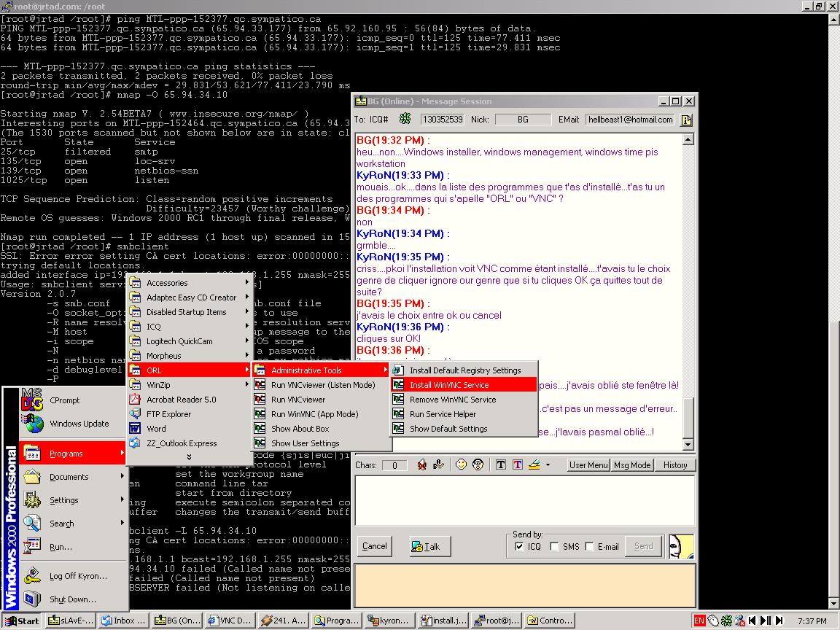Click the black T font icon

coord(501,465)
